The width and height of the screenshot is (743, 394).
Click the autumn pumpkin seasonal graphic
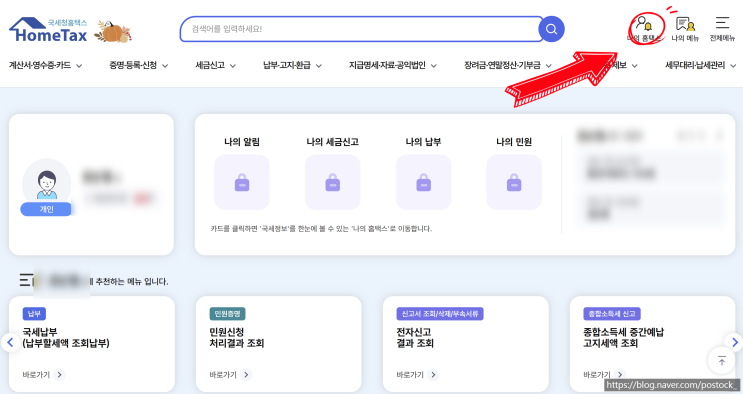coord(113,31)
